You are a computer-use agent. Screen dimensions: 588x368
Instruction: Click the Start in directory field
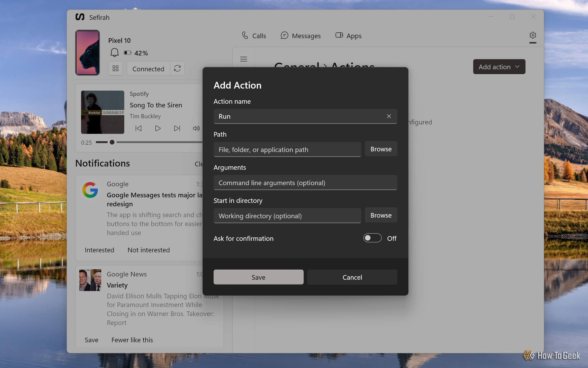[287, 216]
